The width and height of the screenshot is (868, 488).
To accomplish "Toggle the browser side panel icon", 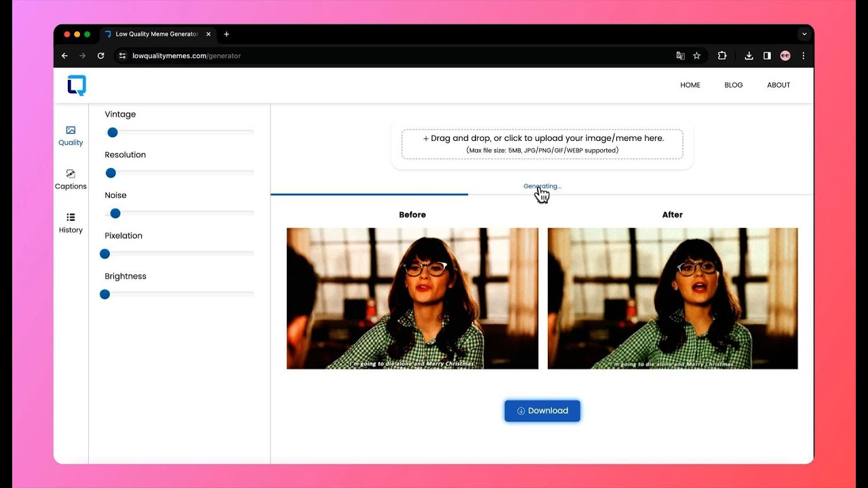I will [767, 56].
